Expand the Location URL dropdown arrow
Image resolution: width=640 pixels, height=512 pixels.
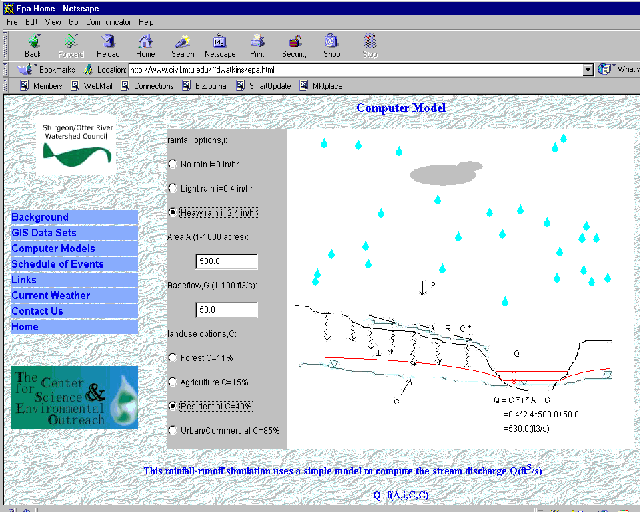pos(588,70)
